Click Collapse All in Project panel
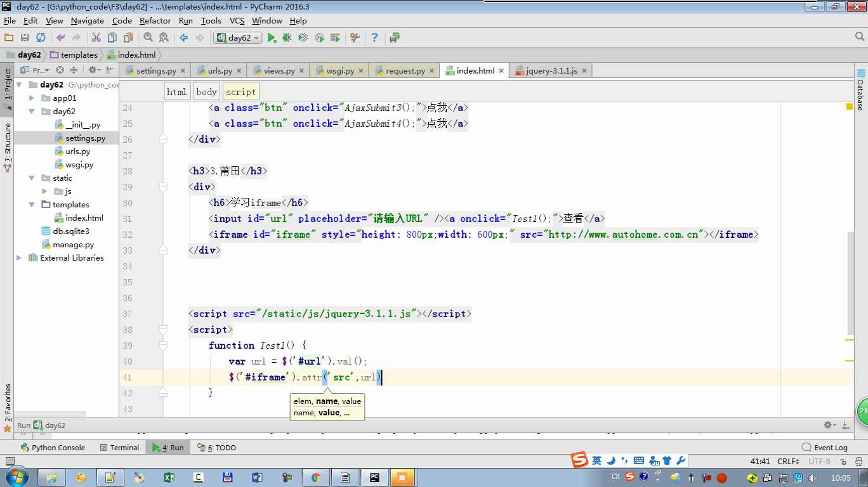Screen dimensions: 868x487 point(74,70)
